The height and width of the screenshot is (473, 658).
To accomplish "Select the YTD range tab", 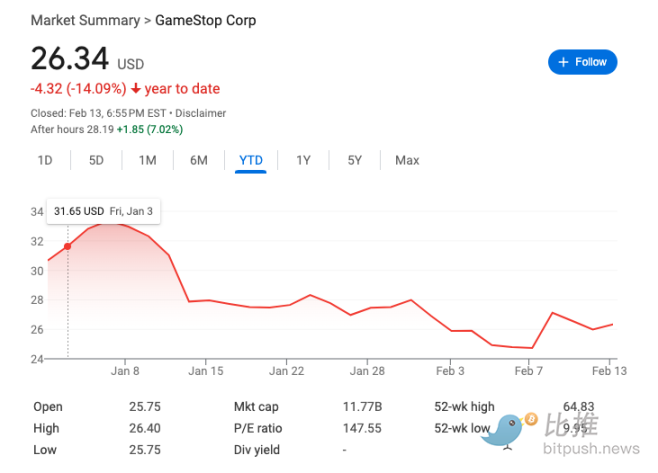I will tap(251, 160).
